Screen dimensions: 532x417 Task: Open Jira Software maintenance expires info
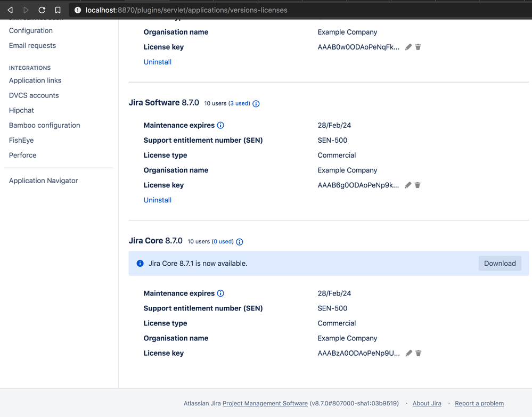pyautogui.click(x=220, y=125)
